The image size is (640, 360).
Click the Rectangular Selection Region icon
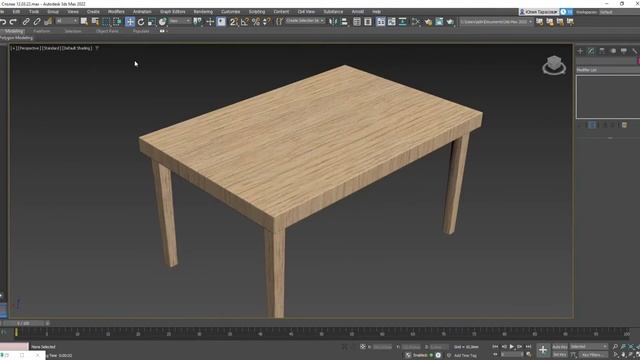pyautogui.click(x=106, y=22)
